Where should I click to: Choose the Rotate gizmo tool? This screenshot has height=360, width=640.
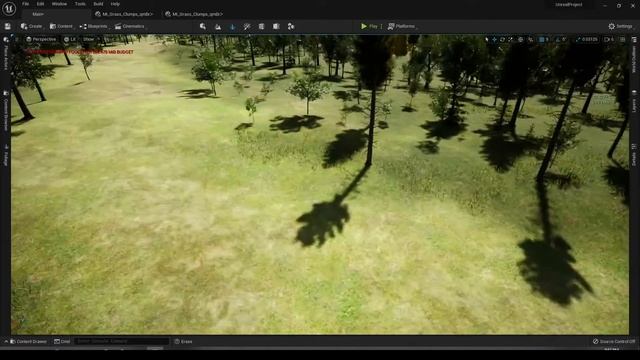pyautogui.click(x=502, y=39)
